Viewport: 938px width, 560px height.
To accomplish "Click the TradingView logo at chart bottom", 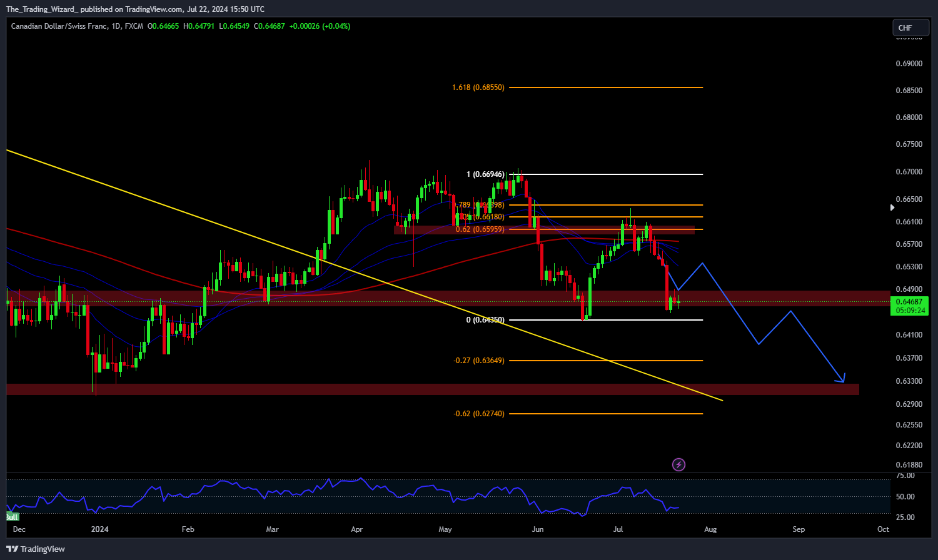I will [x=36, y=549].
